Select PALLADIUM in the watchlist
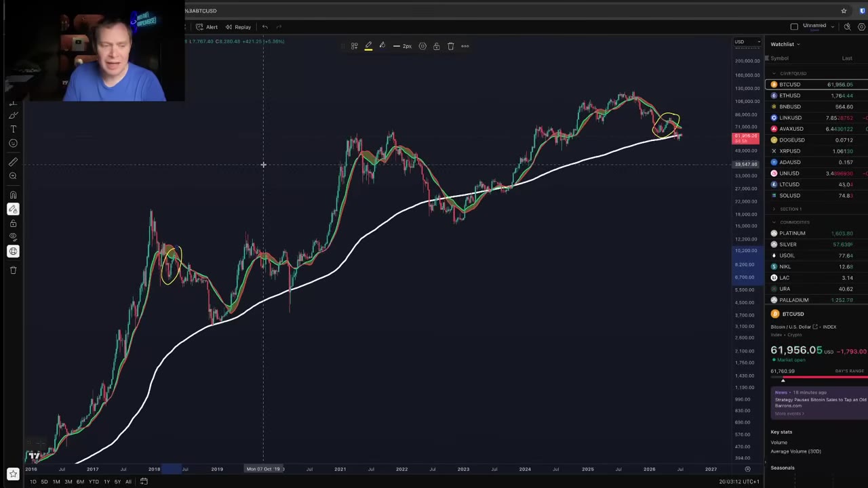 [x=816, y=300]
